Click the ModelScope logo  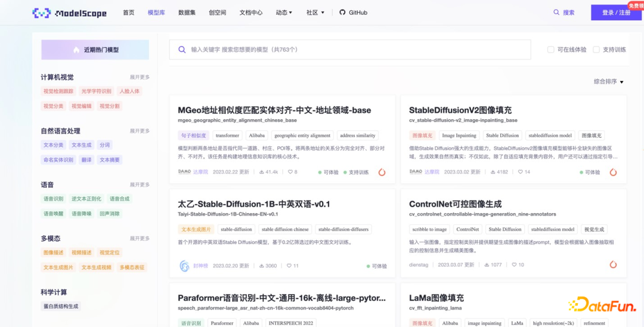[x=69, y=13]
